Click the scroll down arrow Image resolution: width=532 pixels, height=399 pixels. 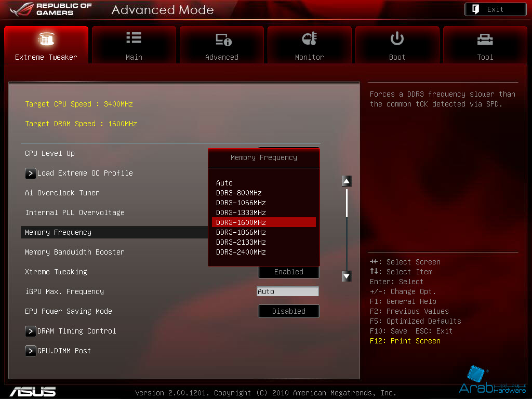coord(347,276)
